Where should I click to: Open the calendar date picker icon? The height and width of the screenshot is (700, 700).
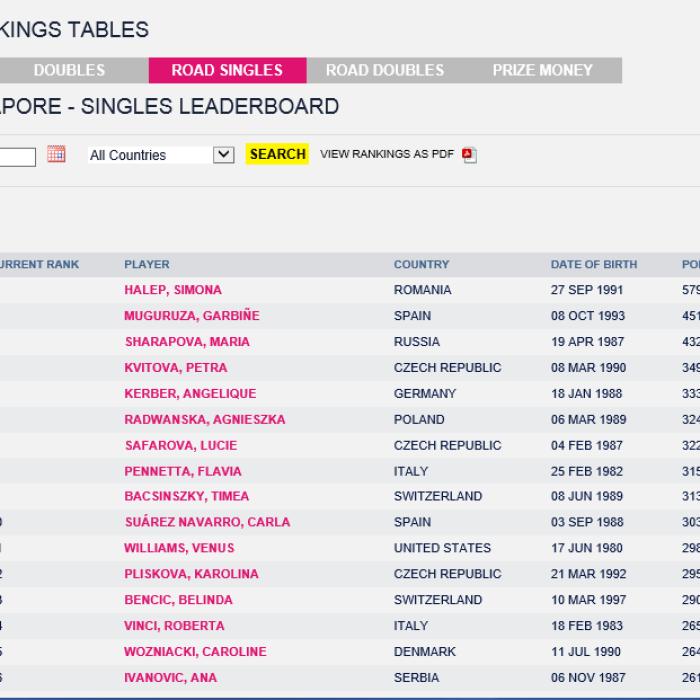[56, 154]
